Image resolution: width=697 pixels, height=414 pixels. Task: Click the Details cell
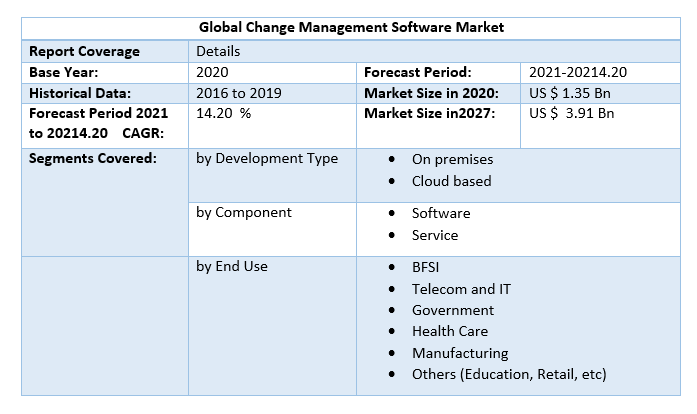218,51
